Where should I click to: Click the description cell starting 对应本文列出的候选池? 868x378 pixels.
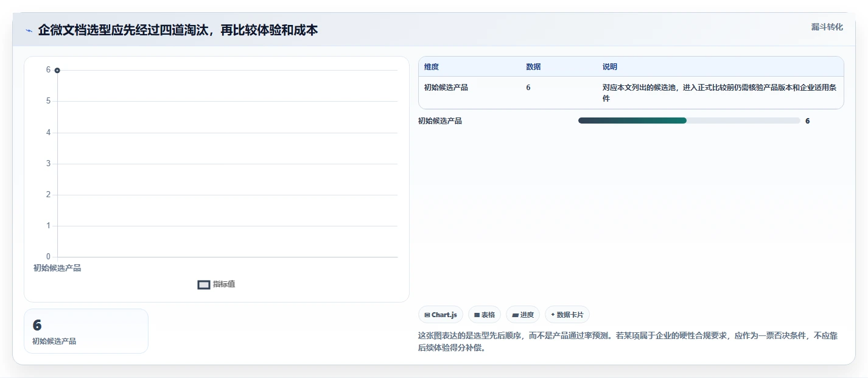point(719,93)
